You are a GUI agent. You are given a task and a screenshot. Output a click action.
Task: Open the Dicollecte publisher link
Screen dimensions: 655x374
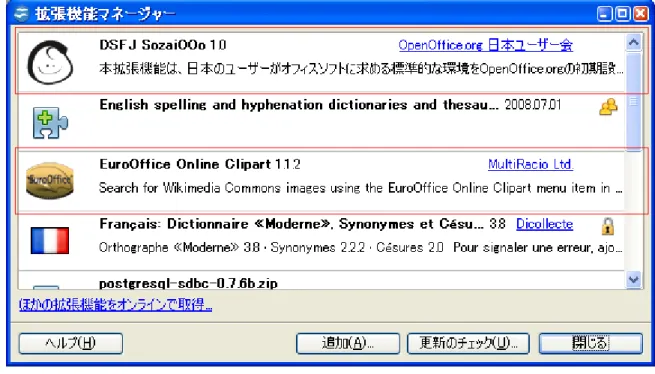coord(544,224)
